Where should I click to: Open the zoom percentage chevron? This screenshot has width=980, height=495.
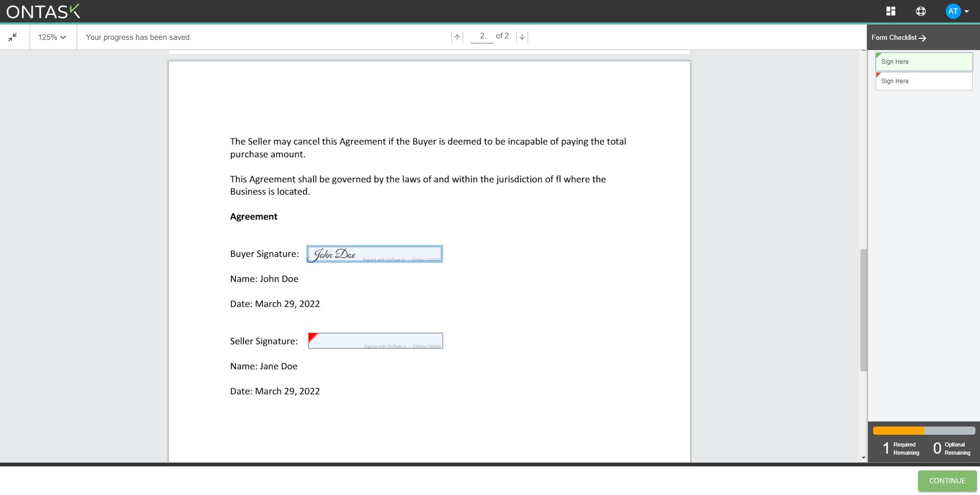(63, 37)
